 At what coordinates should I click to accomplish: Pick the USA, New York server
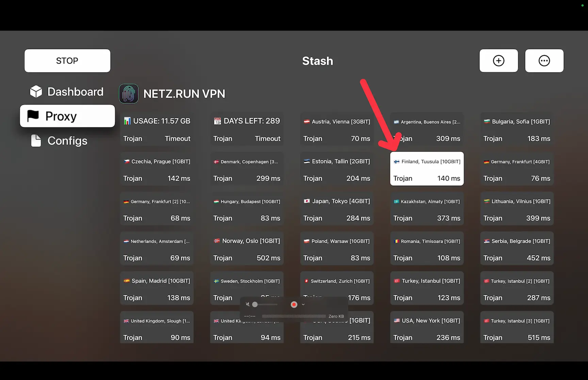(427, 328)
